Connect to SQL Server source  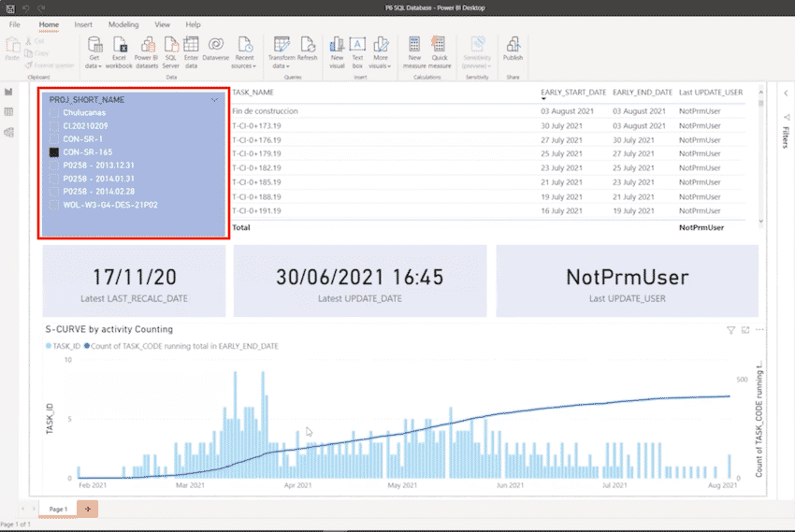pyautogui.click(x=171, y=52)
